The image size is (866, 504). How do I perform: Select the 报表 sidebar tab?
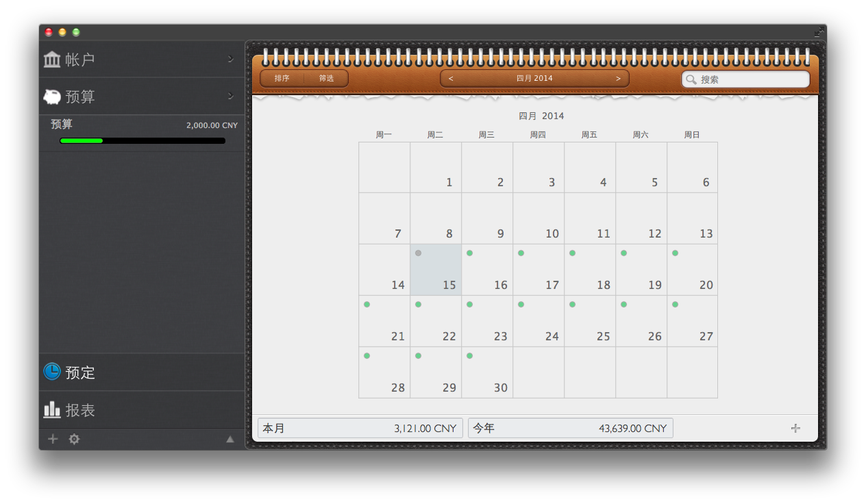pos(143,409)
